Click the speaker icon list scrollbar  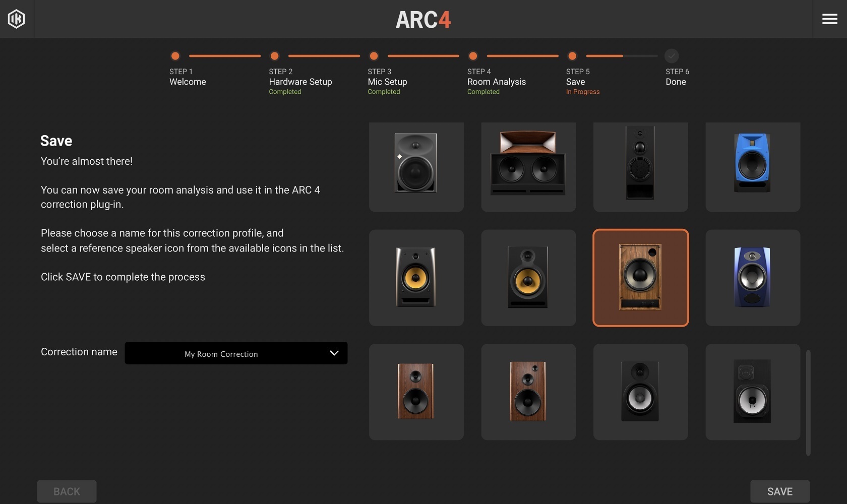pos(808,403)
